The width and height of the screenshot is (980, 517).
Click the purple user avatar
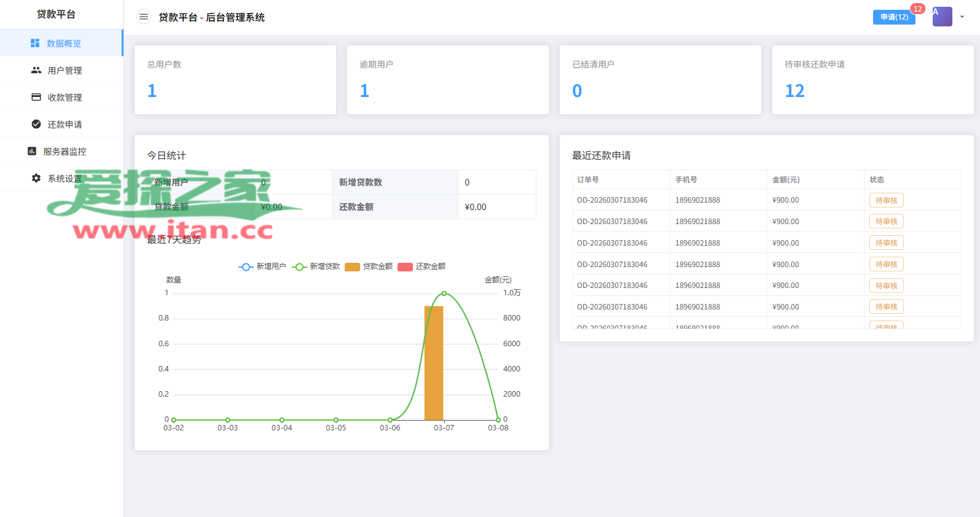pyautogui.click(x=942, y=17)
